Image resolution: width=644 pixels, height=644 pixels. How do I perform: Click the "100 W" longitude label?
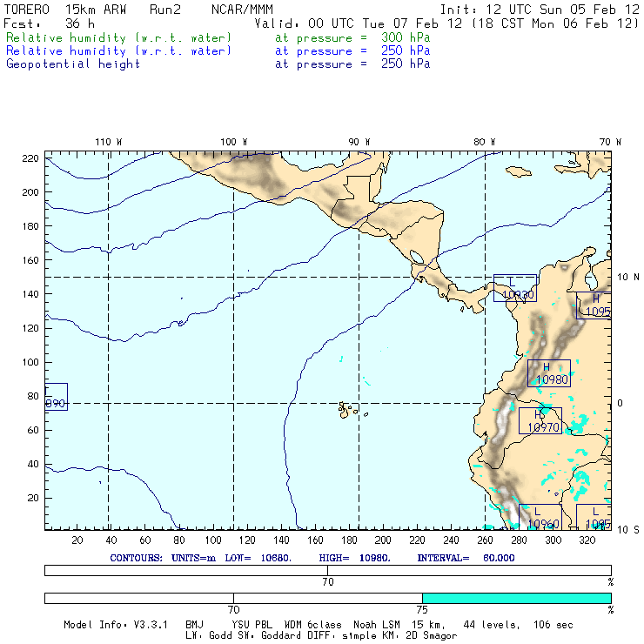tap(234, 142)
